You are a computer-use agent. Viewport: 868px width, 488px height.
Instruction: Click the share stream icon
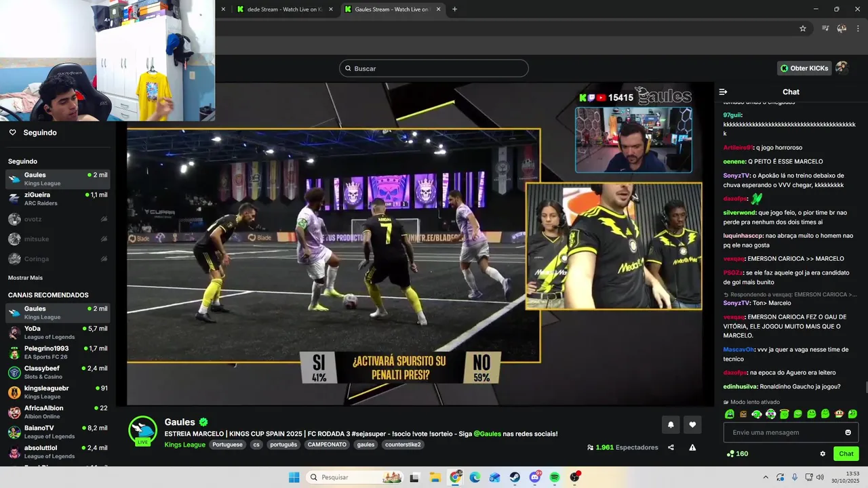pos(671,447)
